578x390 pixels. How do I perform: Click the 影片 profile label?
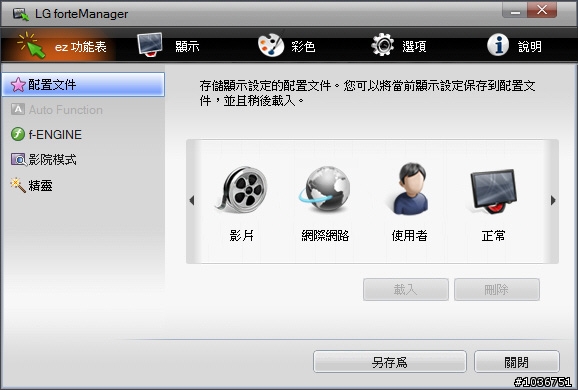tap(242, 235)
